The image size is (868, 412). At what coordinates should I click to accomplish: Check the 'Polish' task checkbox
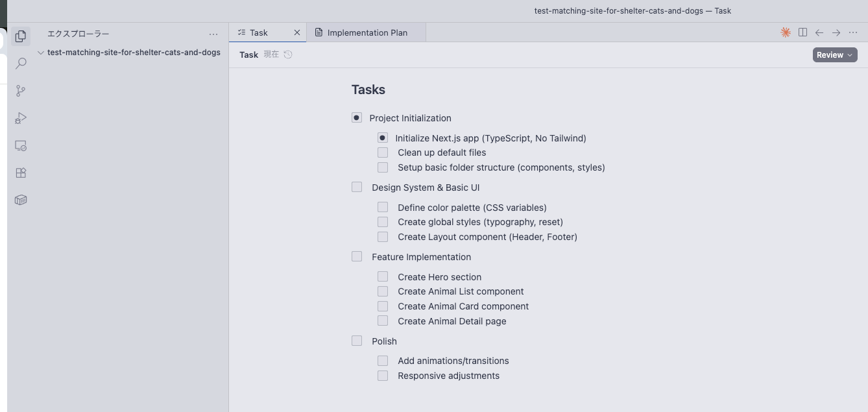click(x=357, y=341)
